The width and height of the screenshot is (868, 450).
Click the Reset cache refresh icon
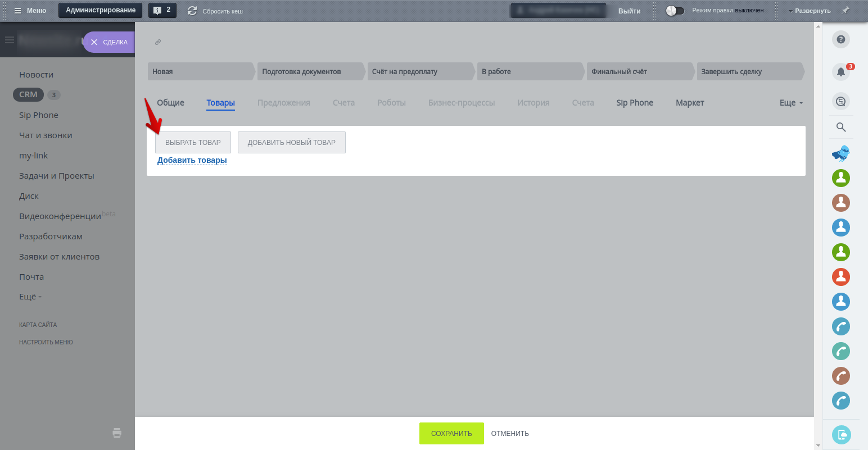point(192,11)
